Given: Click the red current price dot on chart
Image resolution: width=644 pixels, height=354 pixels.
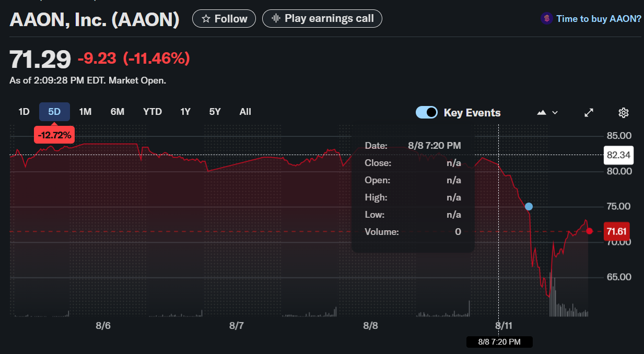Looking at the screenshot, I should coord(589,231).
